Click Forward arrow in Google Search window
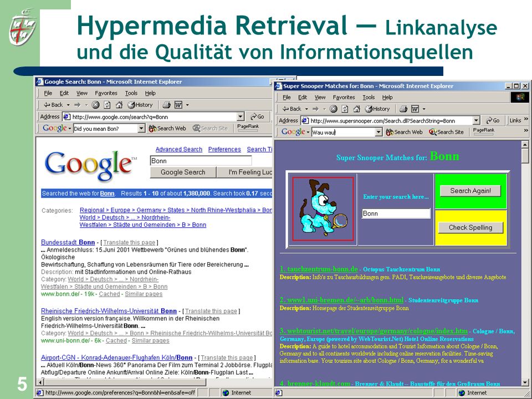The image size is (532, 399). pos(78,105)
